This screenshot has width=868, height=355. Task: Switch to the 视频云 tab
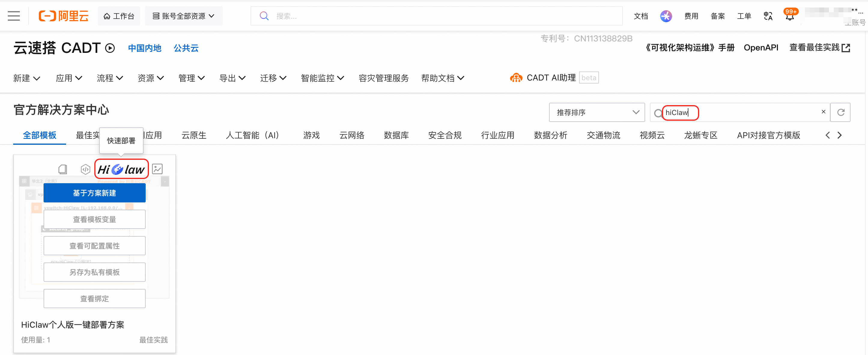(x=652, y=135)
